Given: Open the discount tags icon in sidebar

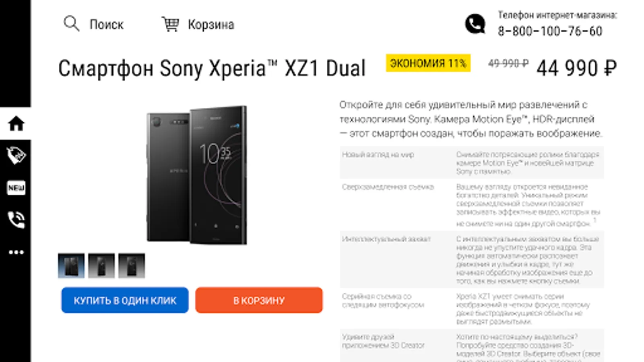Looking at the screenshot, I should pyautogui.click(x=16, y=156).
